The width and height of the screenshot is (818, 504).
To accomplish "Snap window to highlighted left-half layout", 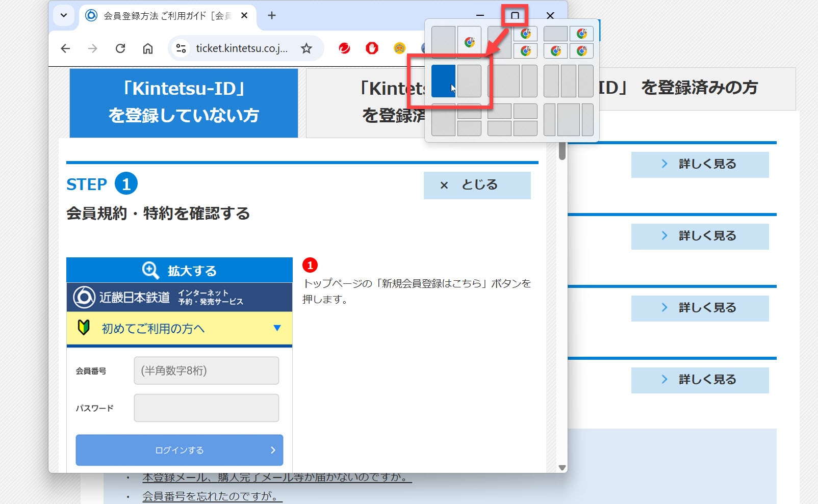I will tap(443, 81).
